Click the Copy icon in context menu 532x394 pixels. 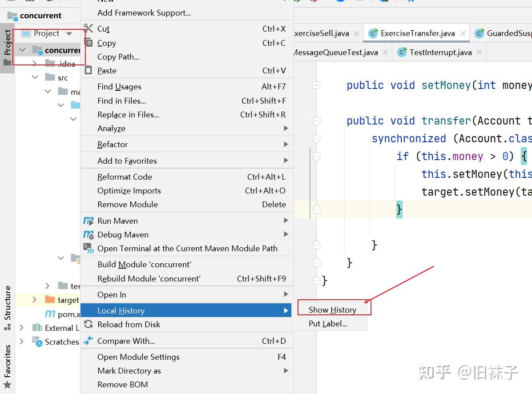(89, 42)
